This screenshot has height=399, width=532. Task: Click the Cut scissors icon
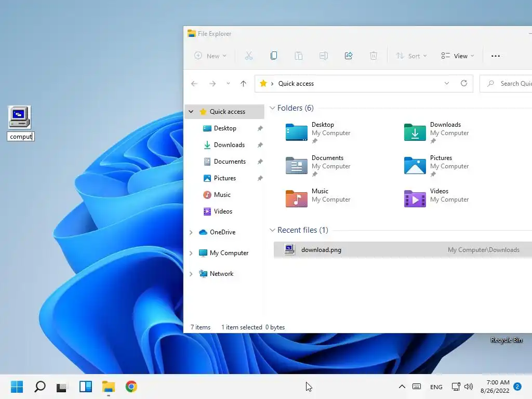tap(249, 56)
